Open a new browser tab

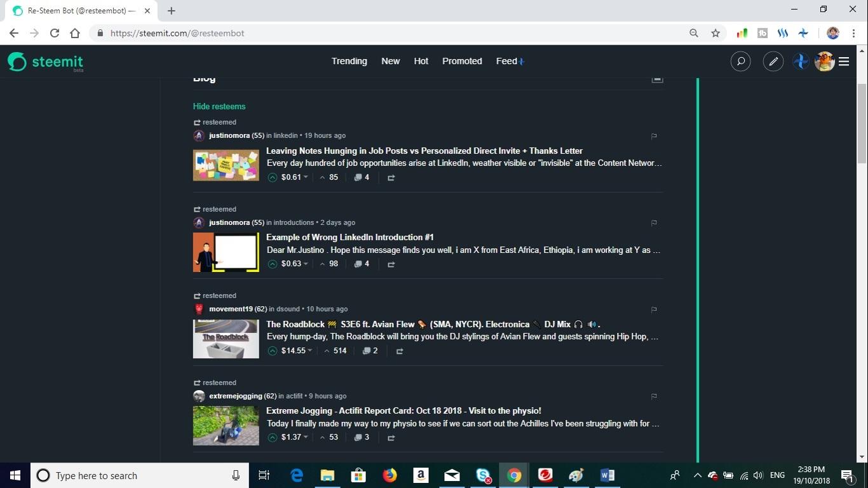pyautogui.click(x=172, y=11)
